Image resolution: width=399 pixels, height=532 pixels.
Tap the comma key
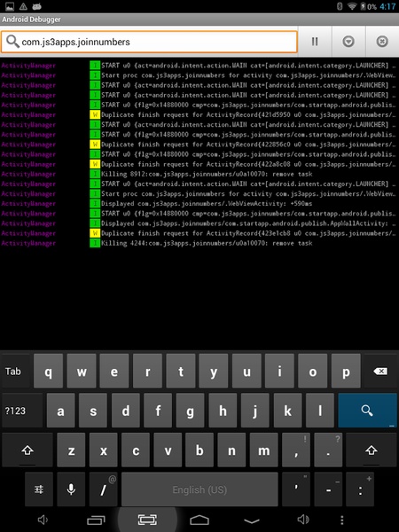pos(296,450)
